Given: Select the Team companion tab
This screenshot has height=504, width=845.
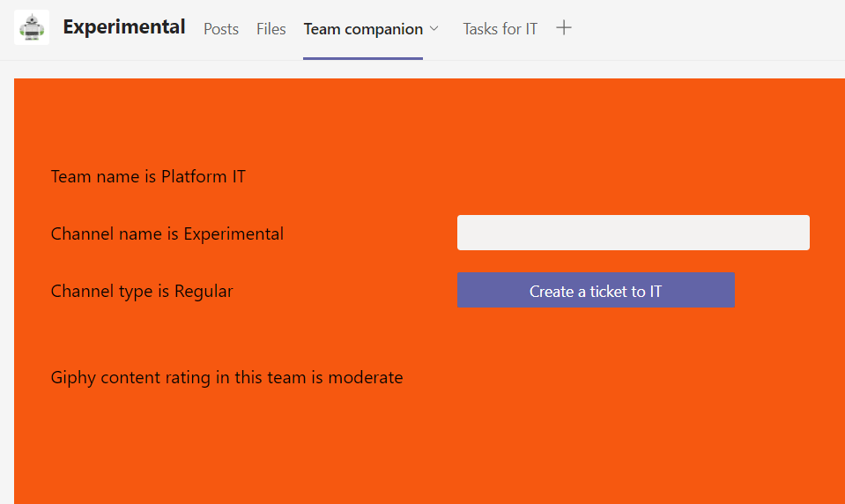Looking at the screenshot, I should [363, 29].
